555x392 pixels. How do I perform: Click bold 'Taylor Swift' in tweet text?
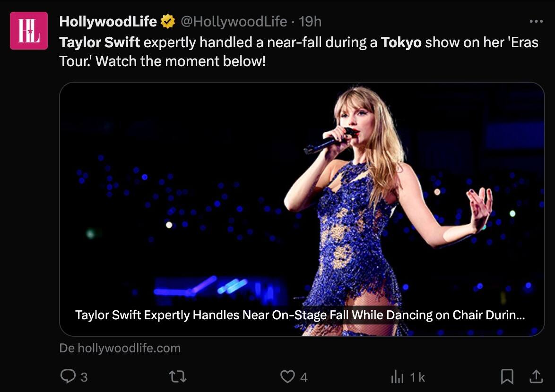click(x=100, y=43)
